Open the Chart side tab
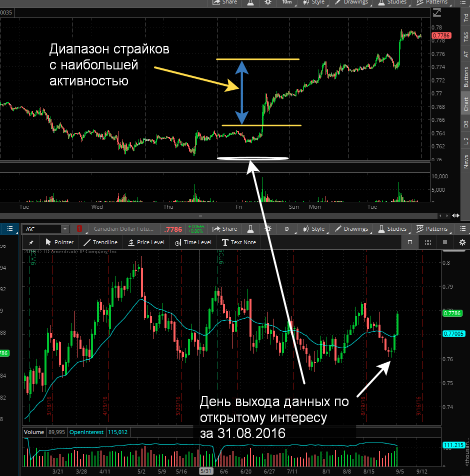 coord(465,104)
